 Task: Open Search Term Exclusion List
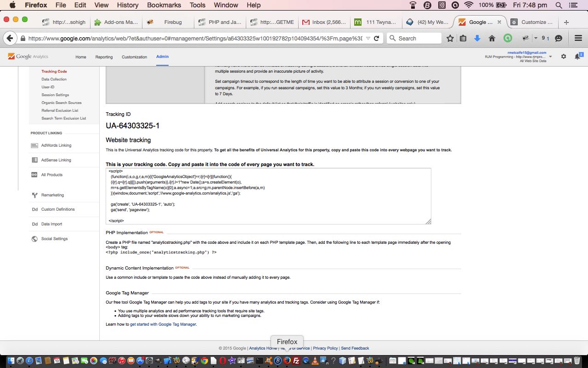pyautogui.click(x=64, y=118)
